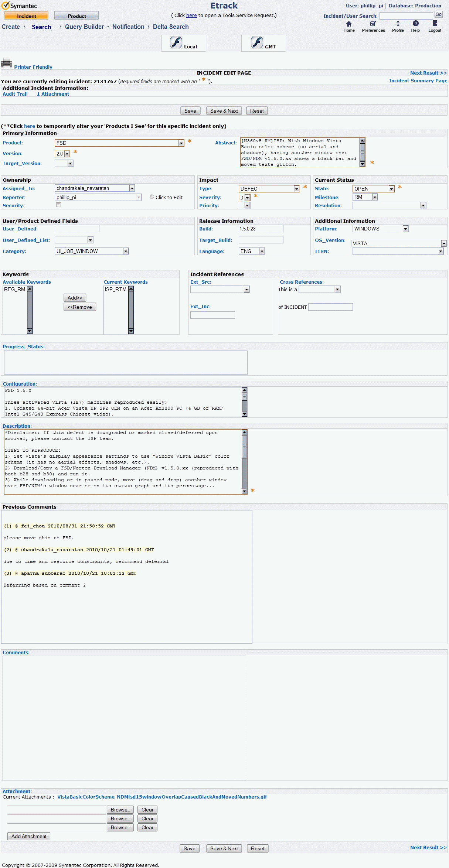The image size is (449, 868).
Task: Open the Type dropdown showing DEFECT
Action: click(269, 189)
